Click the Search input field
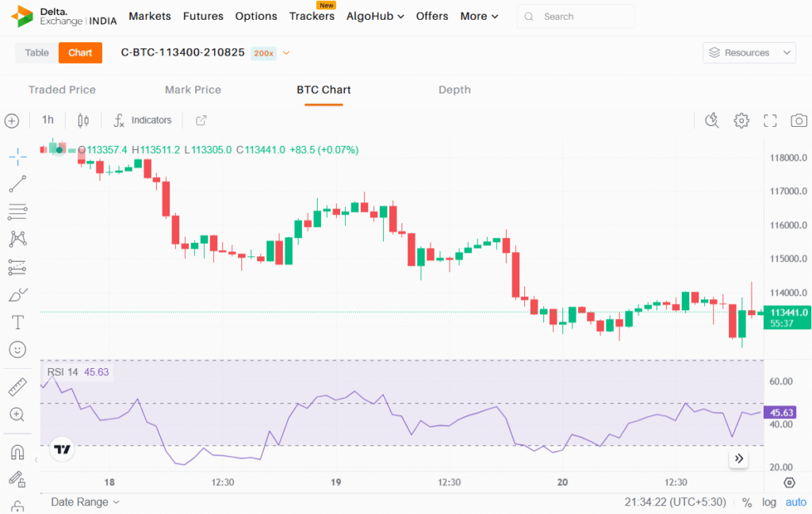The image size is (812, 514). [x=585, y=17]
